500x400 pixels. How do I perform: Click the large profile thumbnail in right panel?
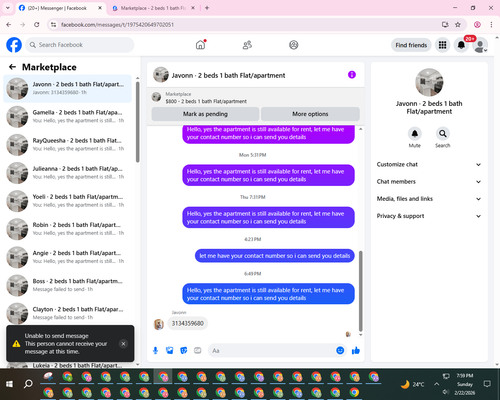[x=429, y=82]
